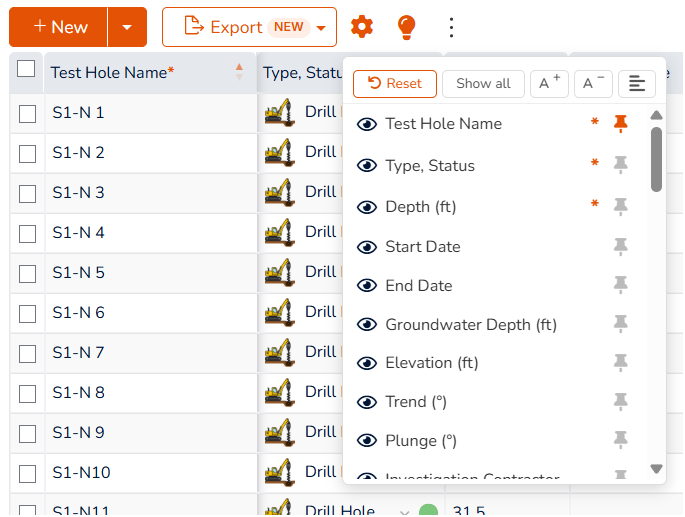The height and width of the screenshot is (517, 685).
Task: Increase font size with A+ button
Action: coord(549,83)
